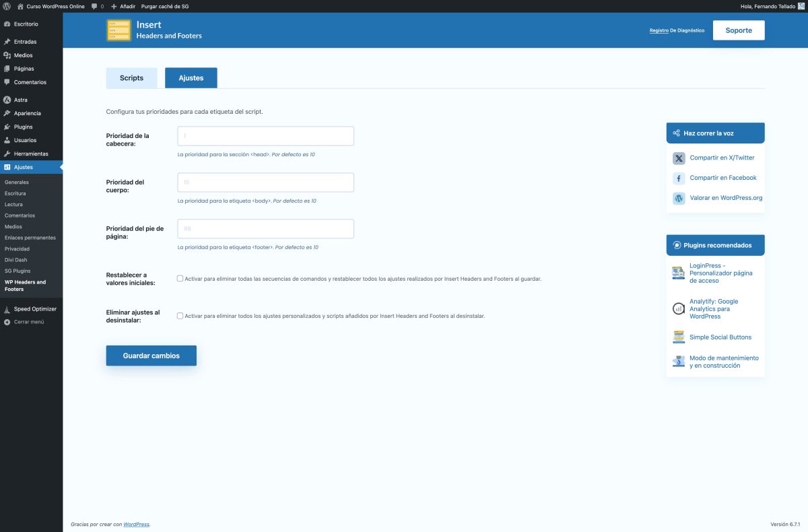The height and width of the screenshot is (532, 808).
Task: Click the Valorar en WordPress.org icon
Action: [x=679, y=198]
